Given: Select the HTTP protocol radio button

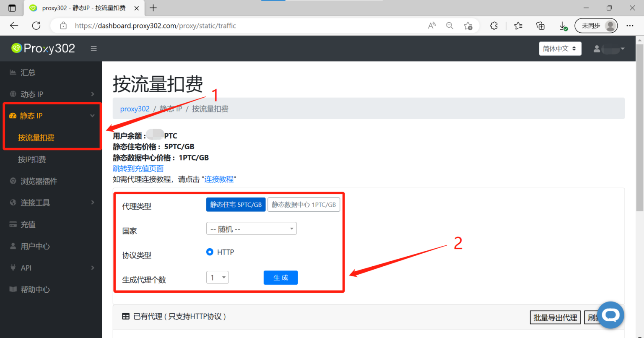Looking at the screenshot, I should coord(210,252).
